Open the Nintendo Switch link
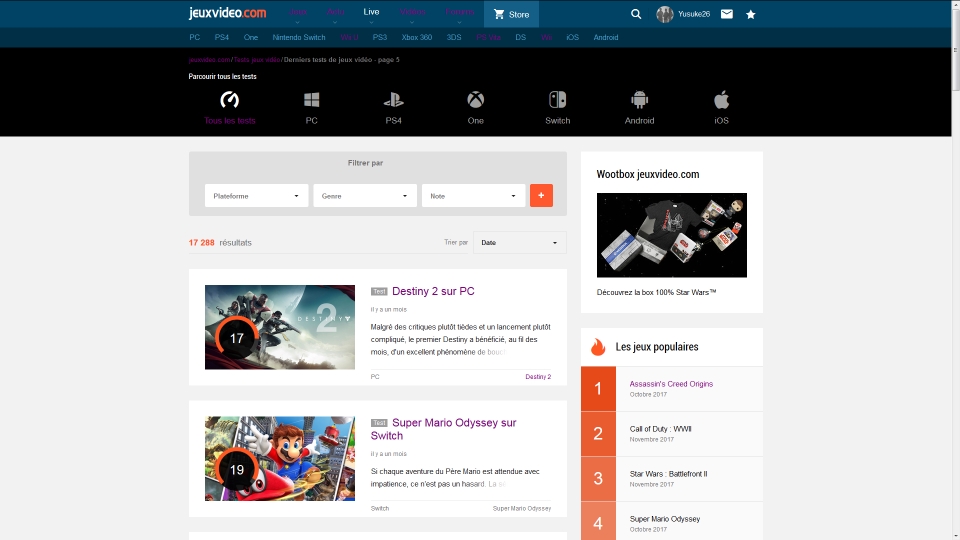Image resolution: width=960 pixels, height=540 pixels. tap(299, 37)
